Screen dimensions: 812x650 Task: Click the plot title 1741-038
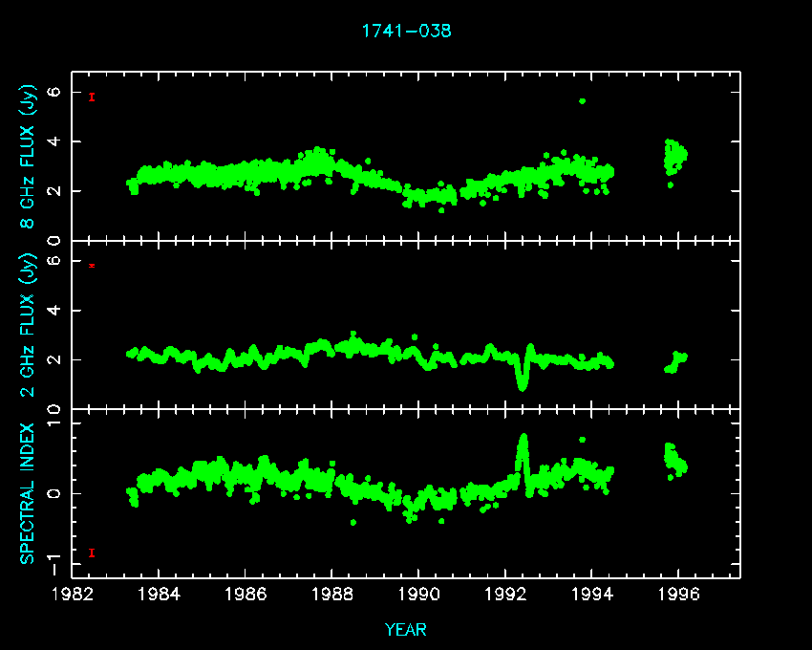pyautogui.click(x=406, y=31)
